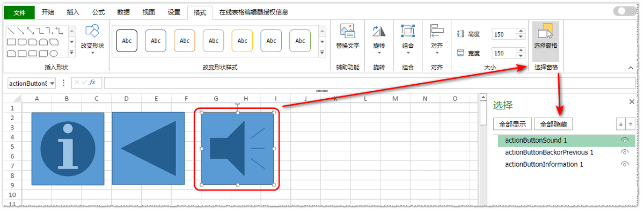
Task: Expand the insert shapes gallery
Action: pos(71,52)
